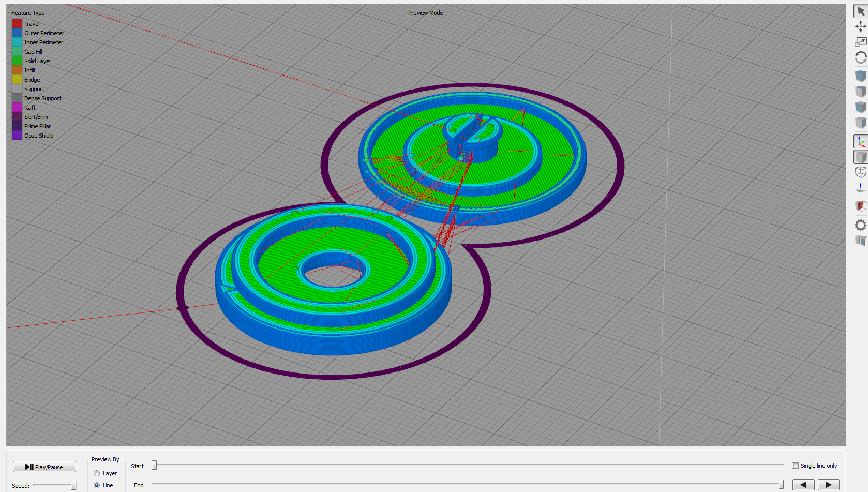This screenshot has height=492, width=868.
Task: Click the Bridge yellow swatch
Action: point(17,79)
